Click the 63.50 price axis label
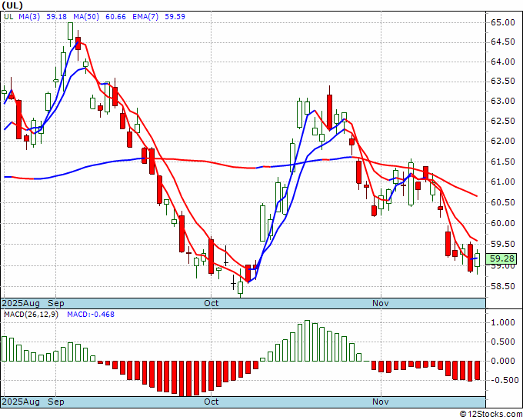 [503, 82]
